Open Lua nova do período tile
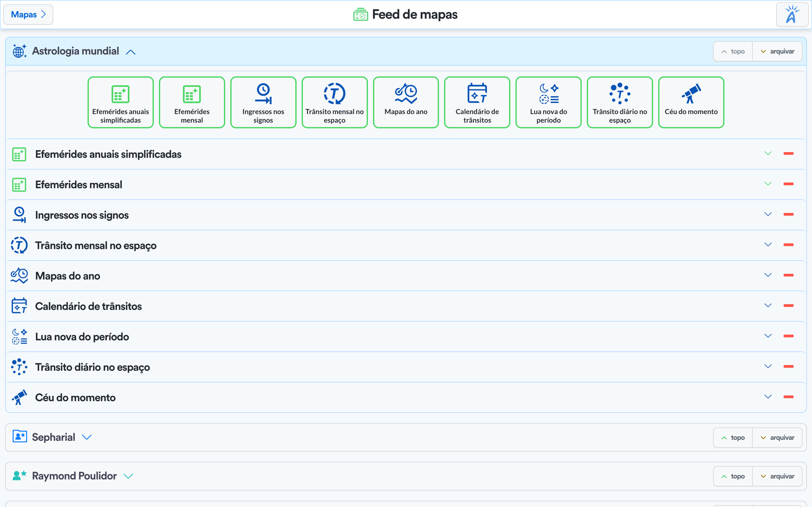812x507 pixels. (x=548, y=102)
